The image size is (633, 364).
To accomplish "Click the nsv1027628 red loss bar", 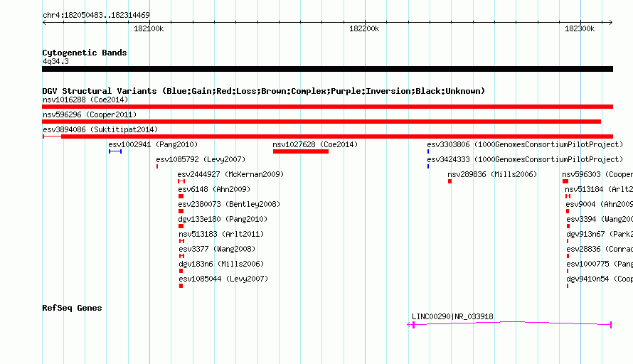I will click(301, 151).
